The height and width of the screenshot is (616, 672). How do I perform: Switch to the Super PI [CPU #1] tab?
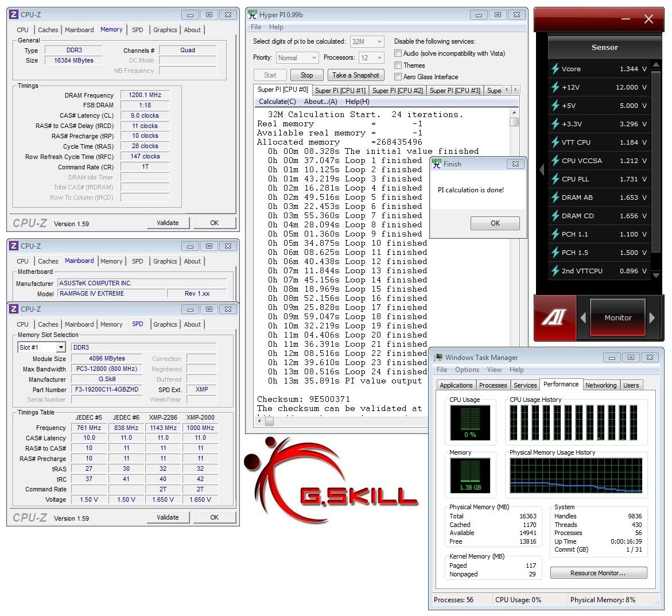click(x=340, y=91)
